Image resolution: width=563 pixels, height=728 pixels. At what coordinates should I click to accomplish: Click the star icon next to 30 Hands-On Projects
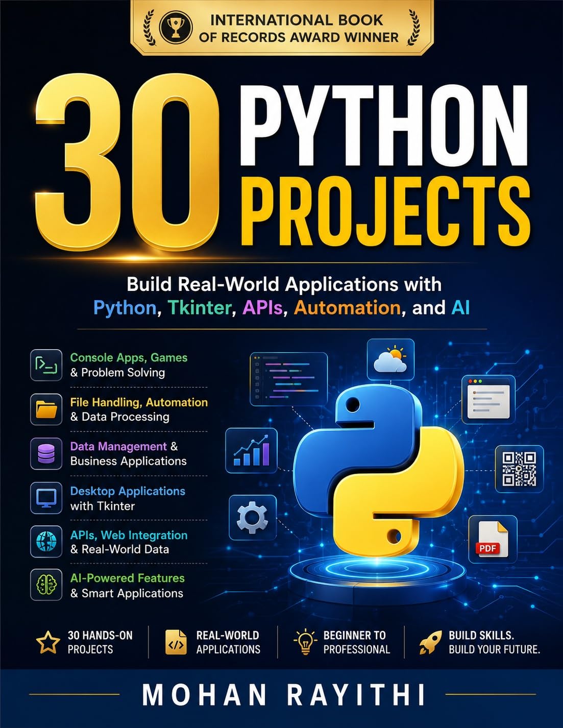click(48, 642)
